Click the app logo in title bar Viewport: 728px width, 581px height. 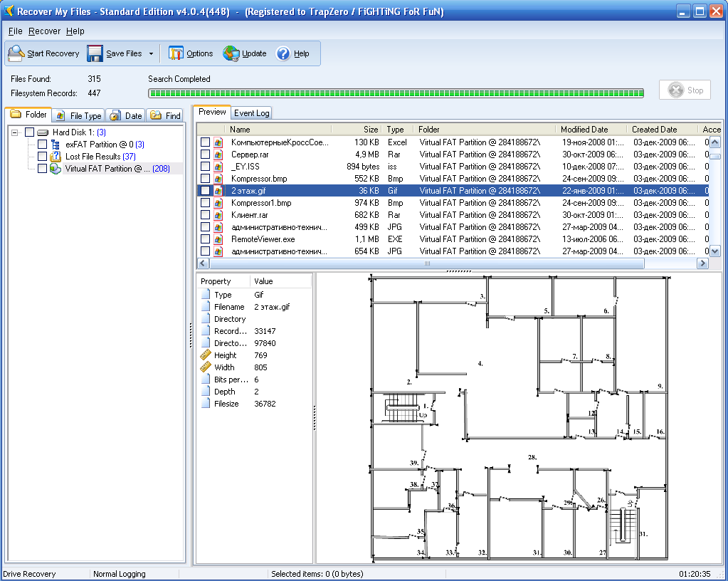(9, 11)
